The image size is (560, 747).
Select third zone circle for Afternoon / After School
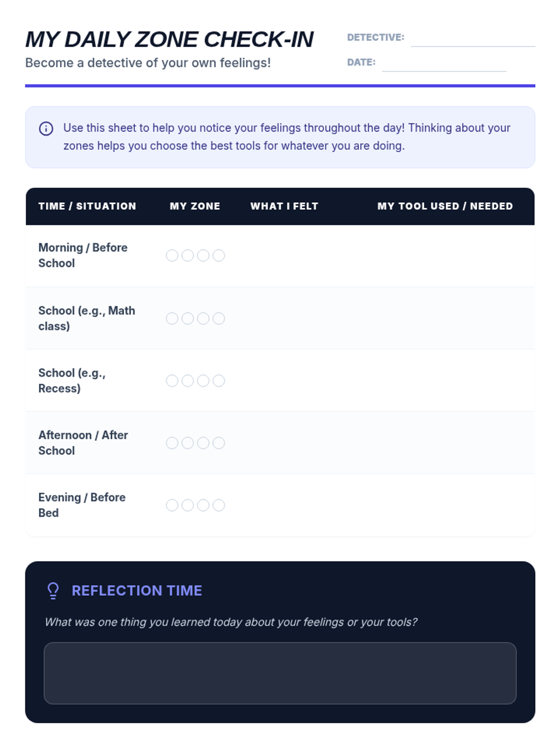(203, 443)
